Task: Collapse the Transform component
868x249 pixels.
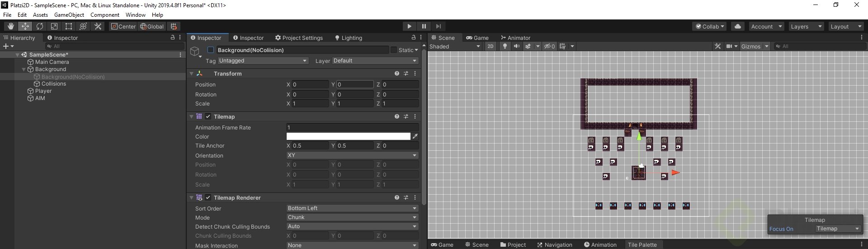Action: pos(192,73)
